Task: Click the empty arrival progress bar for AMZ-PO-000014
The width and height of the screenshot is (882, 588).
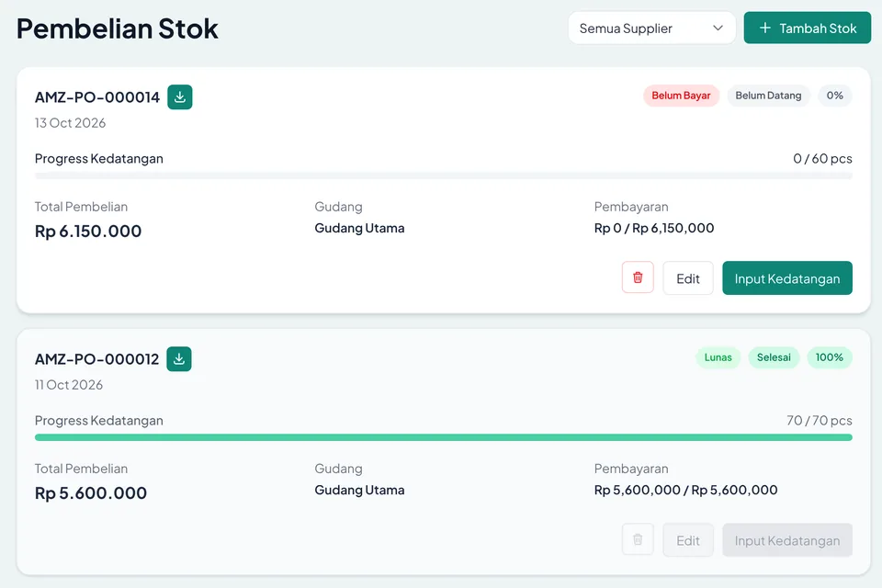Action: point(443,175)
